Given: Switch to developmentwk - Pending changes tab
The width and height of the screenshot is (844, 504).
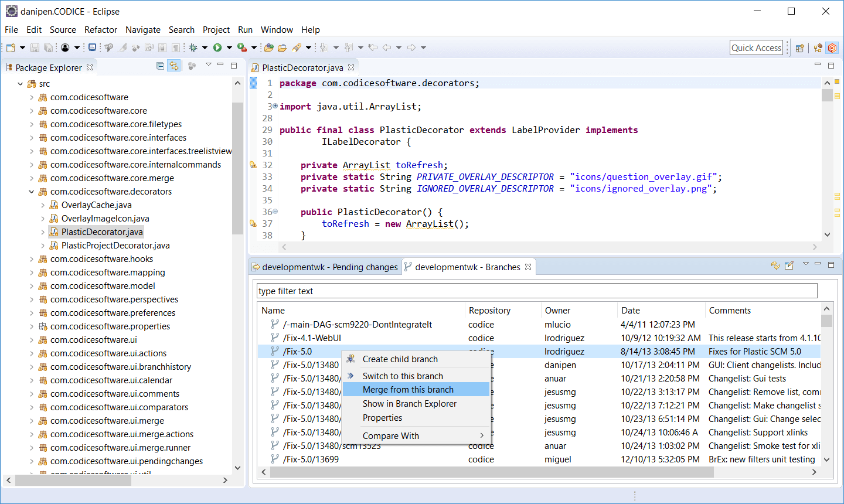Looking at the screenshot, I should pyautogui.click(x=325, y=267).
